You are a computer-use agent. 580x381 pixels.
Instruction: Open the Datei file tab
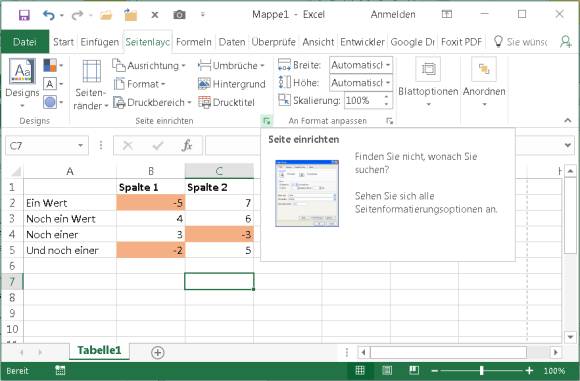tap(25, 42)
